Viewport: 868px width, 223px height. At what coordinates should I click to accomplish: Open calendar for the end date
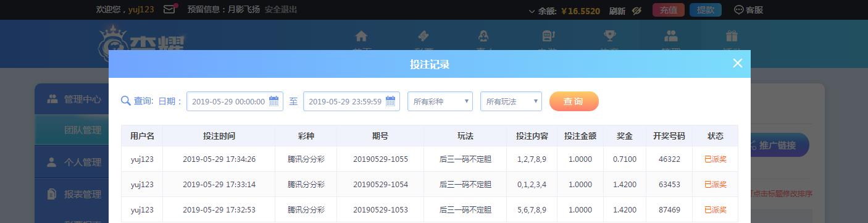391,101
